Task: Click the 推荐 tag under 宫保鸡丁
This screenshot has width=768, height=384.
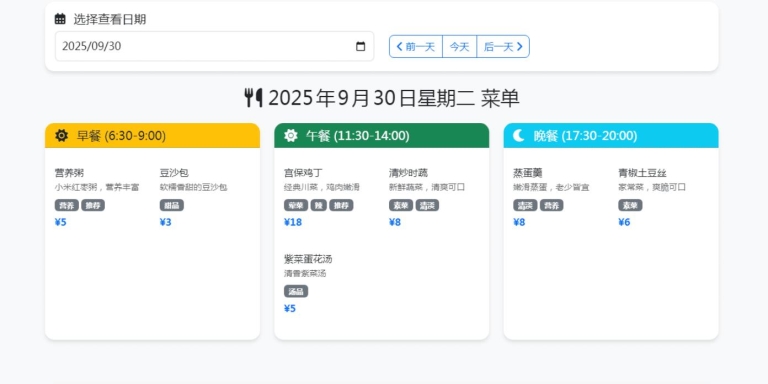Action: (x=341, y=205)
